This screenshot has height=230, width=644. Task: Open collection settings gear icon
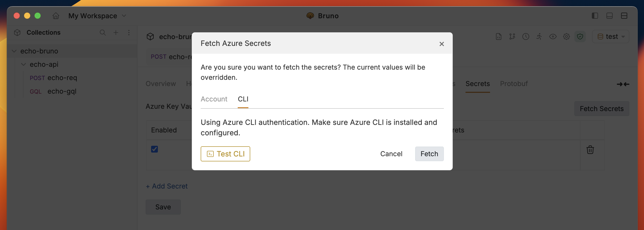point(566,37)
